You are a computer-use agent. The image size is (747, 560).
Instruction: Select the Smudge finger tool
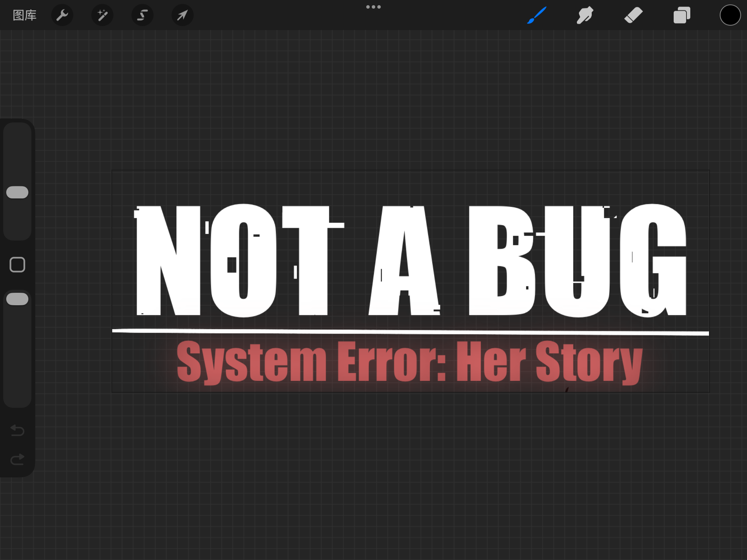(x=585, y=15)
